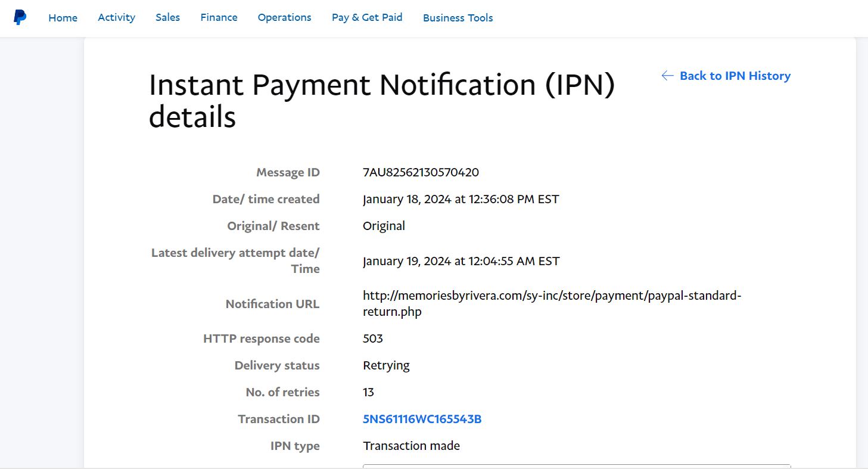868x469 pixels.
Task: Click the Instant Payment Notification (IPN) details heading
Action: (x=382, y=101)
